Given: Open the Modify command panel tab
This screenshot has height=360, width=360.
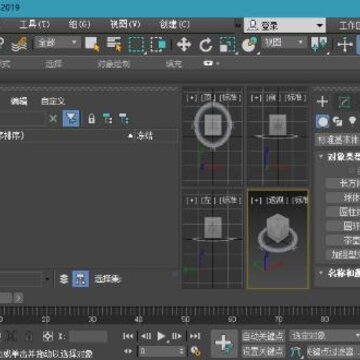Looking at the screenshot, I should pyautogui.click(x=344, y=102).
